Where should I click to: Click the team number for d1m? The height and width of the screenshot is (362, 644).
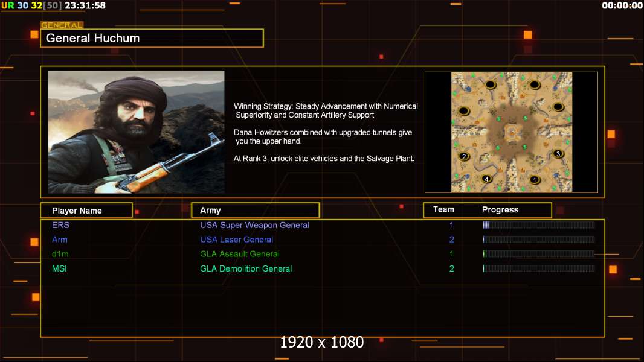[451, 254]
